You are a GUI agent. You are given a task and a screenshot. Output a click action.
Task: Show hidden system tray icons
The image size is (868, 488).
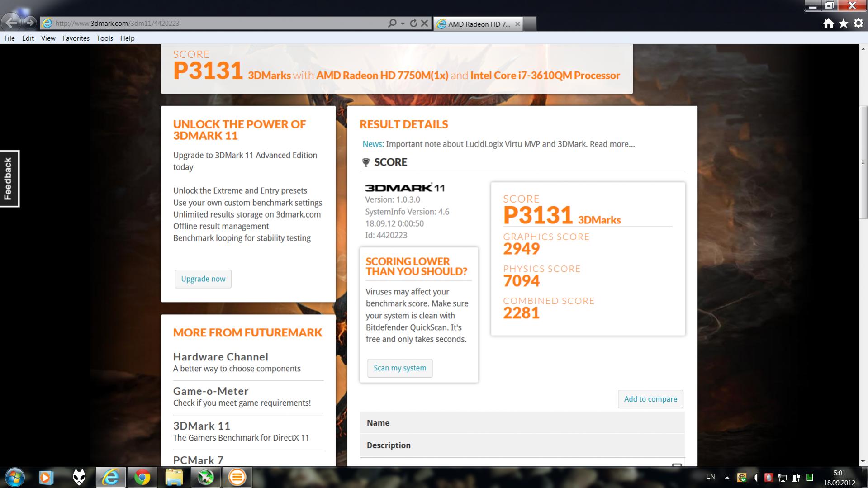tap(727, 477)
